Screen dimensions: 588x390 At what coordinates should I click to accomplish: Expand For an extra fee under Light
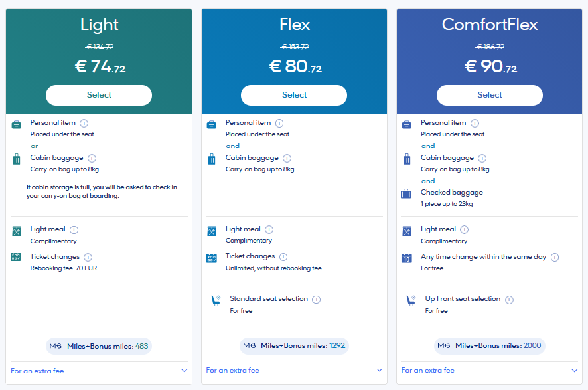(x=98, y=370)
